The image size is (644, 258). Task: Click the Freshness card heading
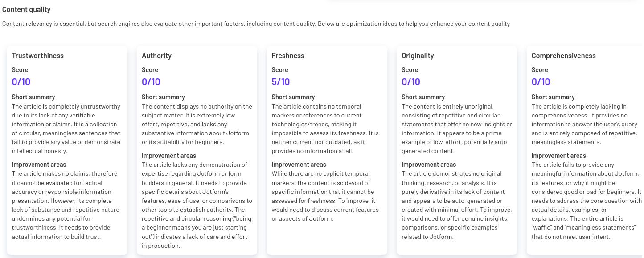[x=288, y=56]
